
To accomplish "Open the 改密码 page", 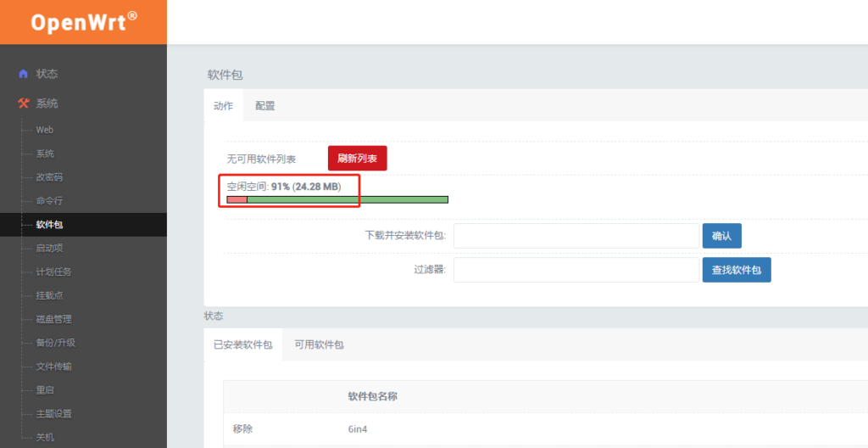I will 49,177.
